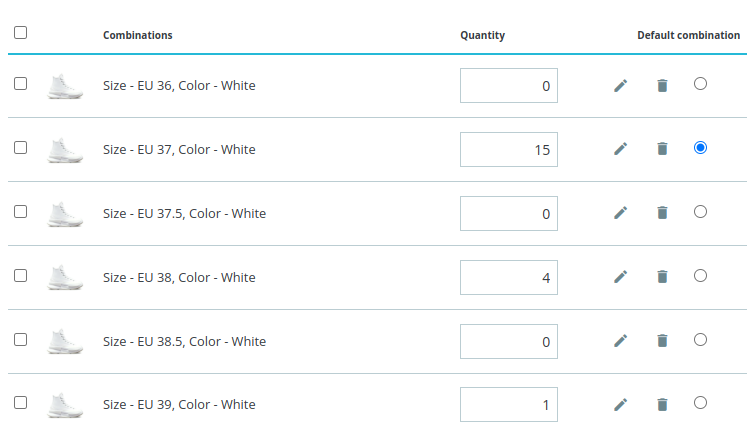This screenshot has height=435, width=756.
Task: Focus the EU 38 quantity field
Action: (509, 277)
